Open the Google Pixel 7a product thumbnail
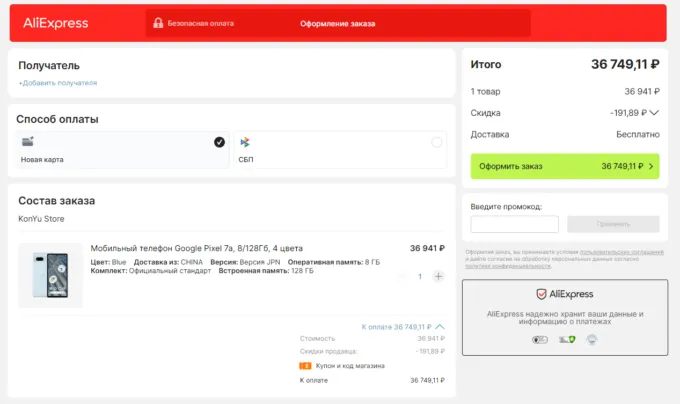The width and height of the screenshot is (680, 404). click(50, 275)
